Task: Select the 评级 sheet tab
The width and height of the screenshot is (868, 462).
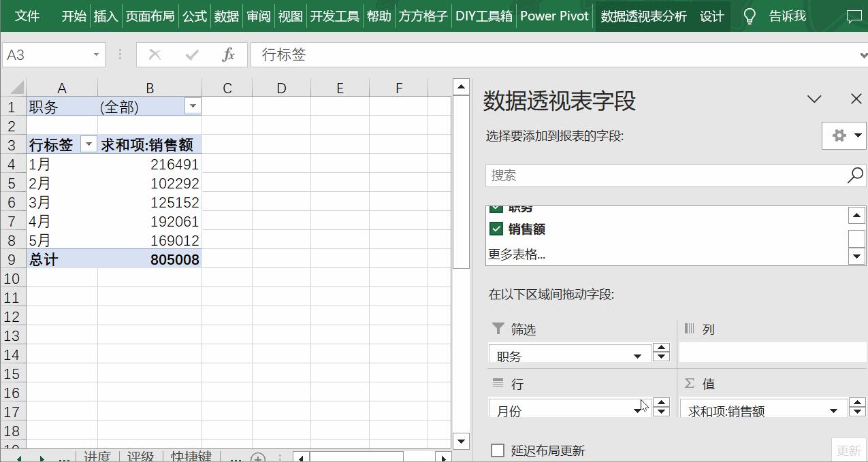Action: [140, 456]
